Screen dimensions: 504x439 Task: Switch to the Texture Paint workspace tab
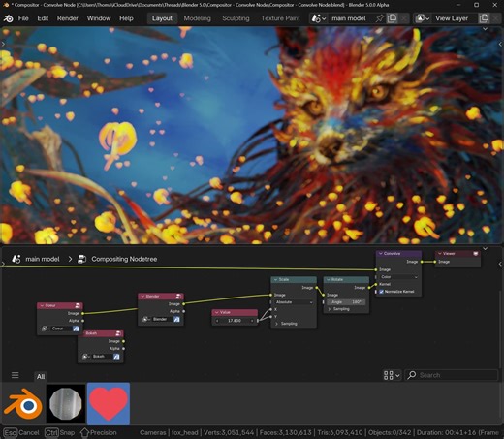click(280, 18)
